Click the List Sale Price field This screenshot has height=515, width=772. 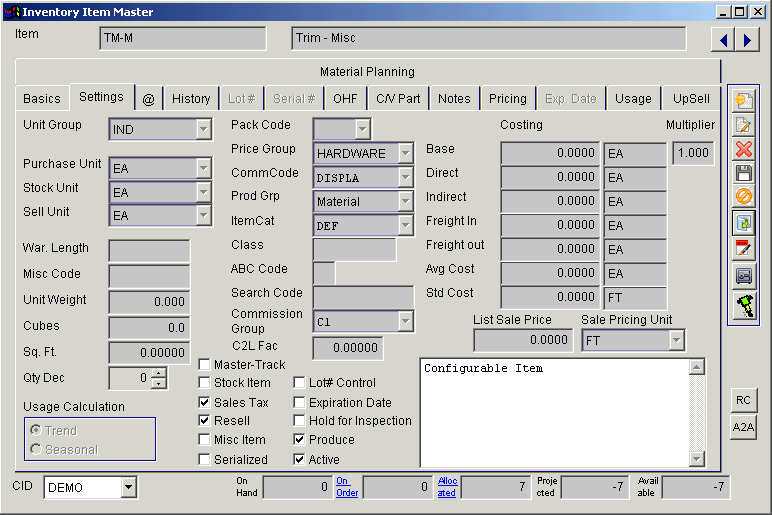[x=523, y=341]
